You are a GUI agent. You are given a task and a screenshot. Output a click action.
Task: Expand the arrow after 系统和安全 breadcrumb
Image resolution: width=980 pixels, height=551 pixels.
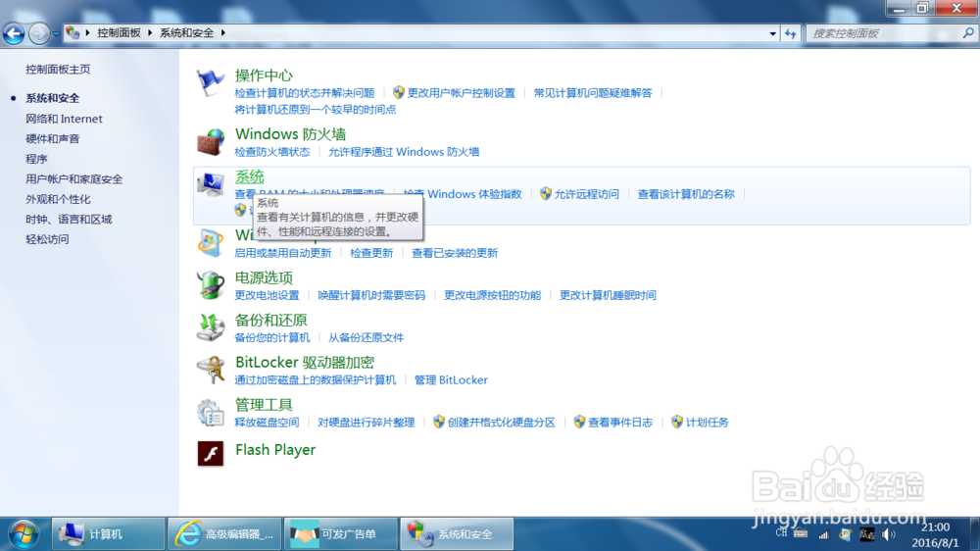click(223, 32)
